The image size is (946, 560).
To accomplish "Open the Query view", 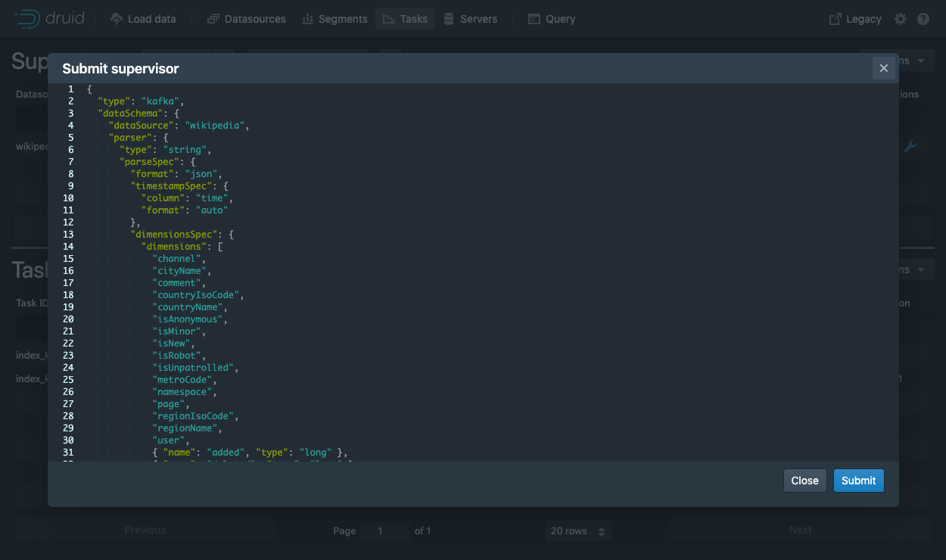I will (x=552, y=19).
